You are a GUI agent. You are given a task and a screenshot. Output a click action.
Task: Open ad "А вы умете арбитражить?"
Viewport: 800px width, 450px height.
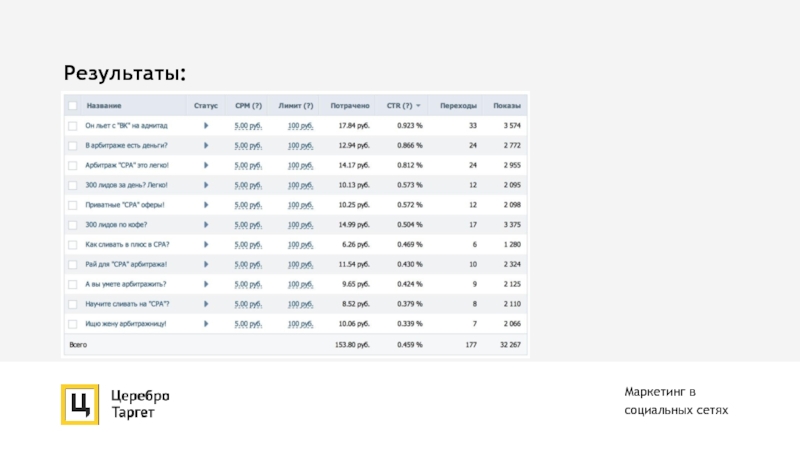126,285
